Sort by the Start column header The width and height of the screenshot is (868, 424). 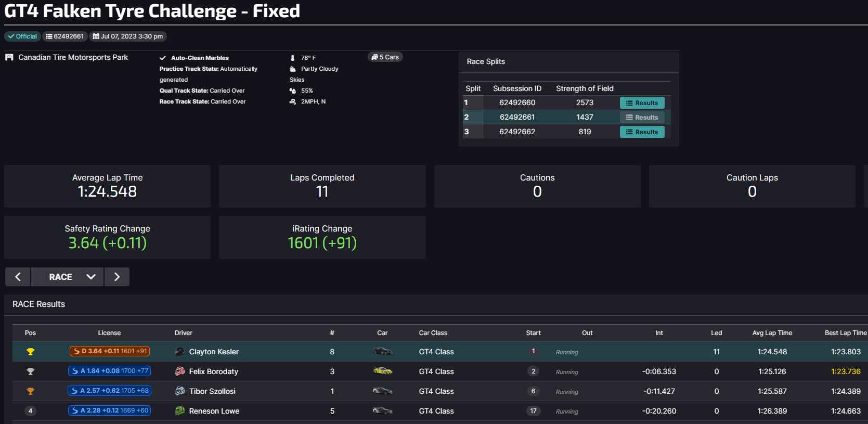coord(534,333)
